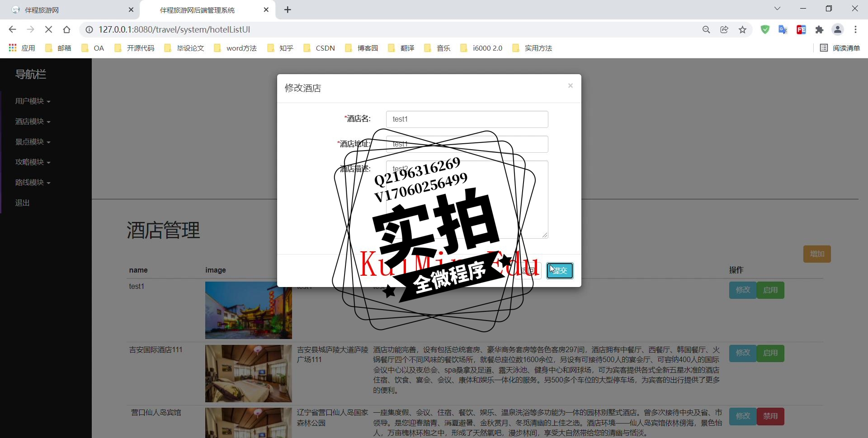Open the 开源代码 bookmark folder
The height and width of the screenshot is (438, 868).
[x=134, y=48]
